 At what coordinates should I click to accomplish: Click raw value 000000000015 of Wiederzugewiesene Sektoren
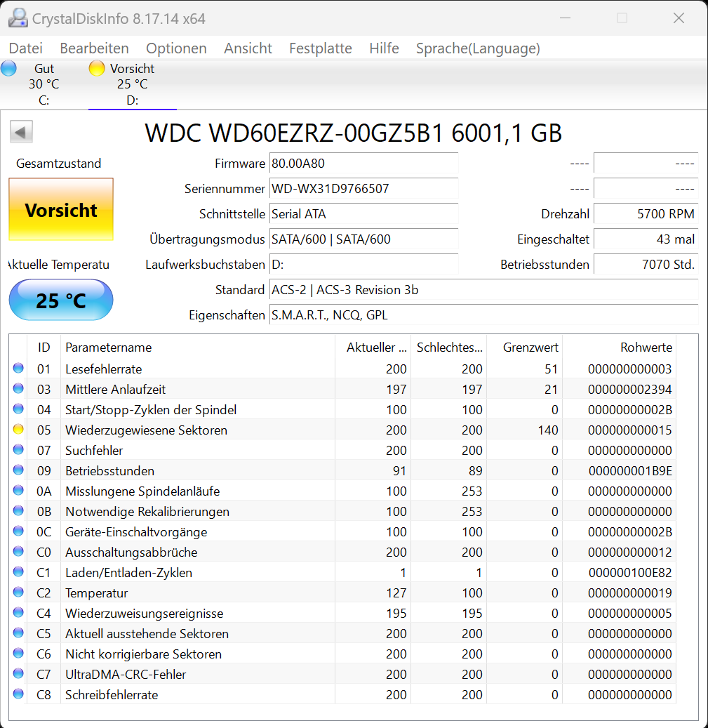click(x=630, y=430)
